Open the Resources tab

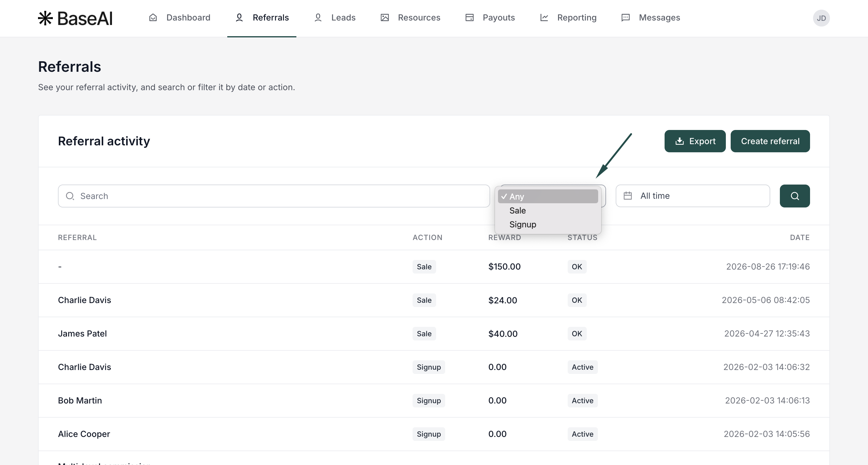point(410,17)
